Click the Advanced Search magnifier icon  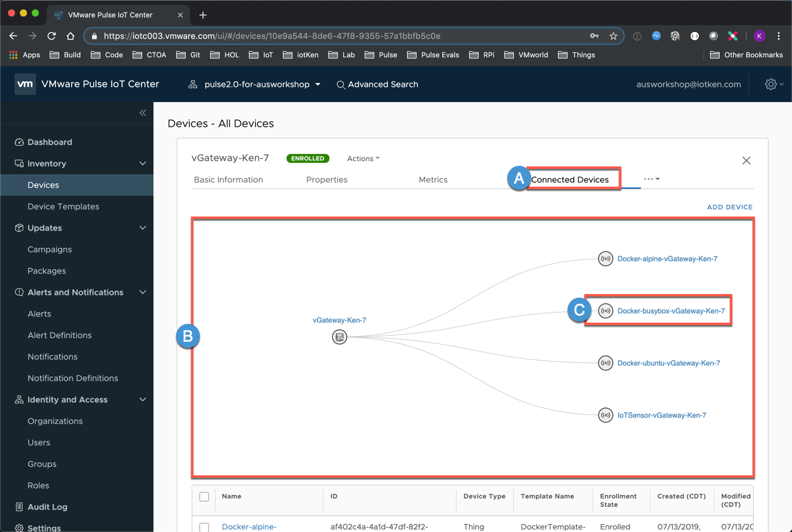coord(341,85)
